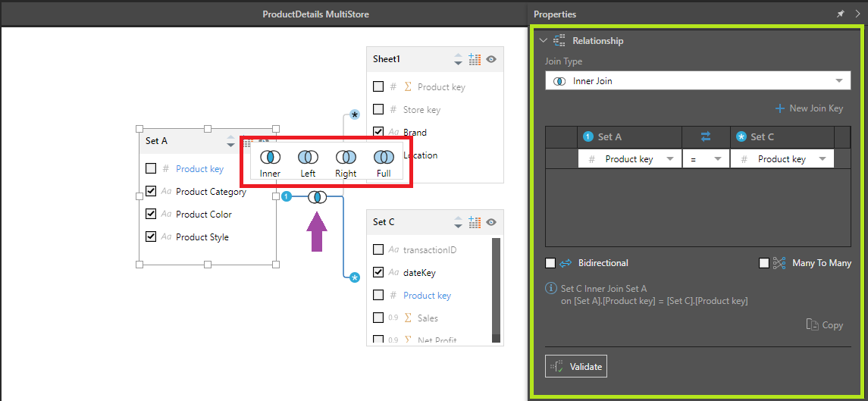Image resolution: width=868 pixels, height=401 pixels.
Task: Enable the Bidirectional checkbox
Action: pos(550,263)
